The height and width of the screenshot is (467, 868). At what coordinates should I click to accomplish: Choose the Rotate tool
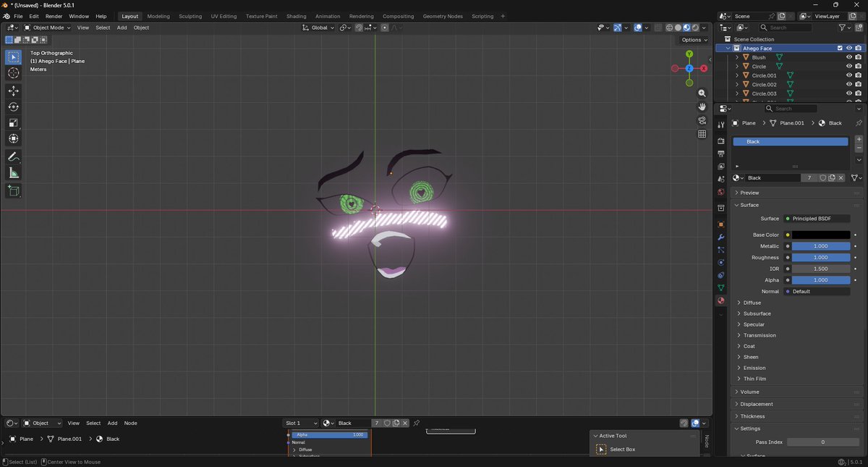[14, 106]
